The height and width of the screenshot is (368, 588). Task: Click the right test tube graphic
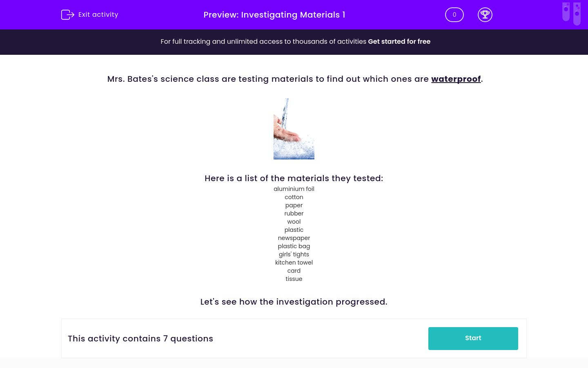(577, 13)
